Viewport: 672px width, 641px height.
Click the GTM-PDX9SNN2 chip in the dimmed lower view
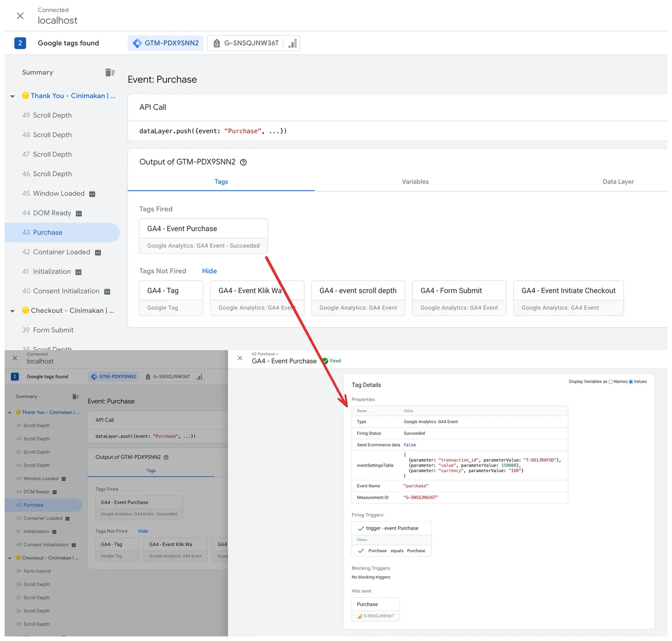click(114, 376)
